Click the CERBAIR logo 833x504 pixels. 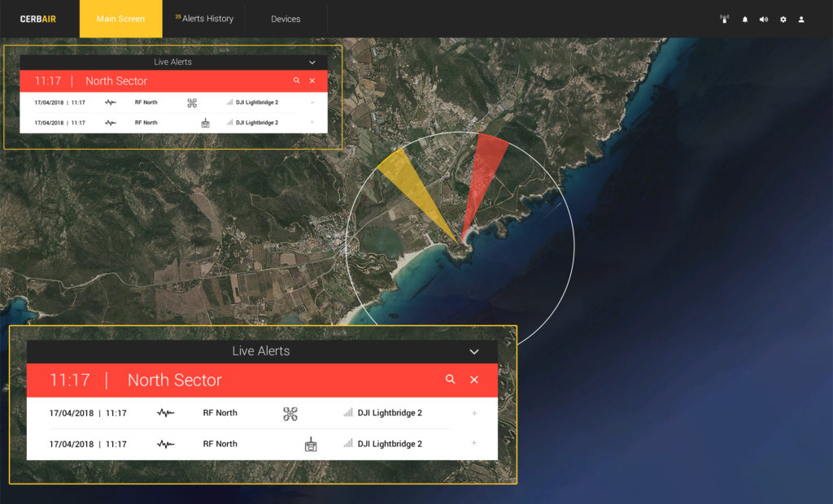coord(37,20)
